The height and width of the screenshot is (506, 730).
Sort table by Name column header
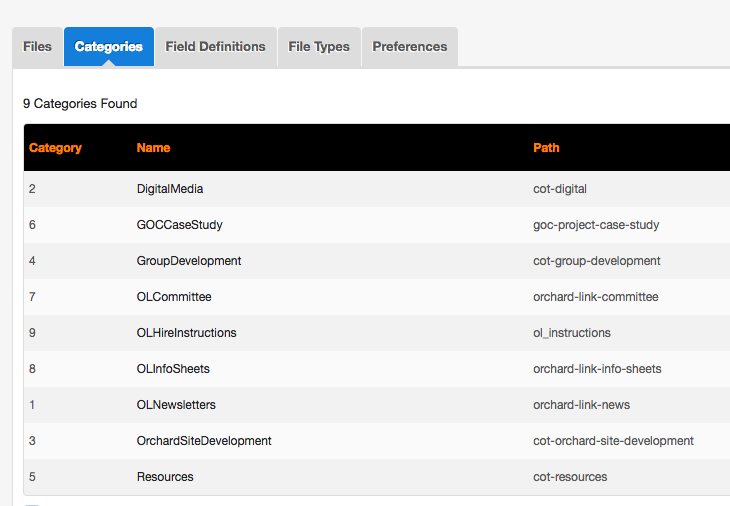153,148
